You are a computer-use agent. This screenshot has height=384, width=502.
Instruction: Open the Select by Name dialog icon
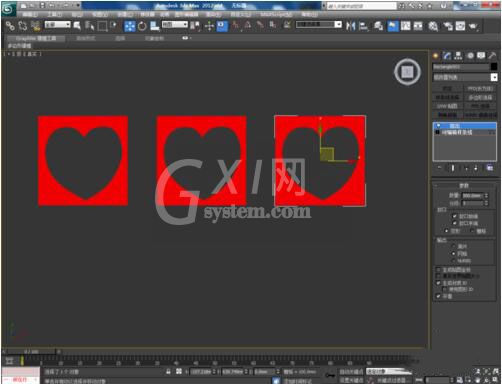coord(89,26)
